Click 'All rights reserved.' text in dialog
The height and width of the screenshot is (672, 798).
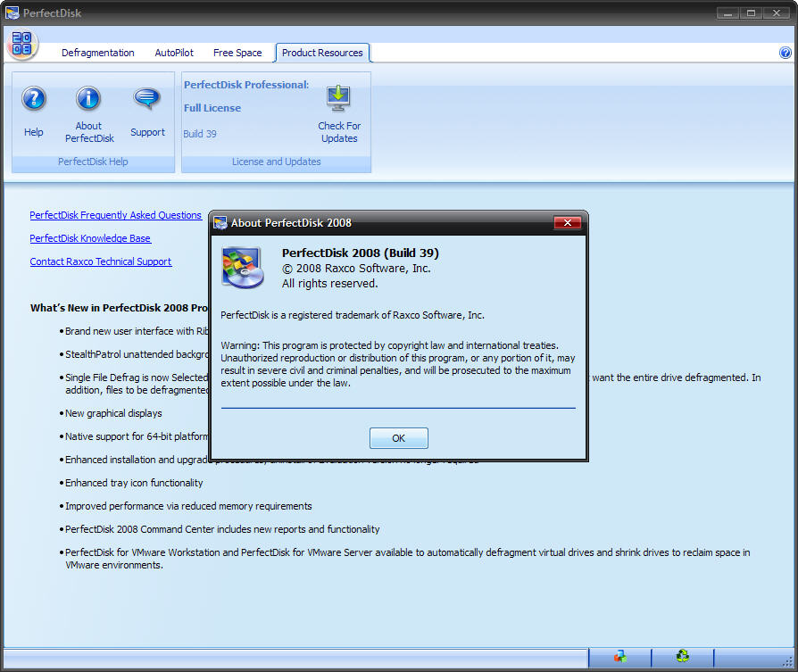(x=329, y=284)
